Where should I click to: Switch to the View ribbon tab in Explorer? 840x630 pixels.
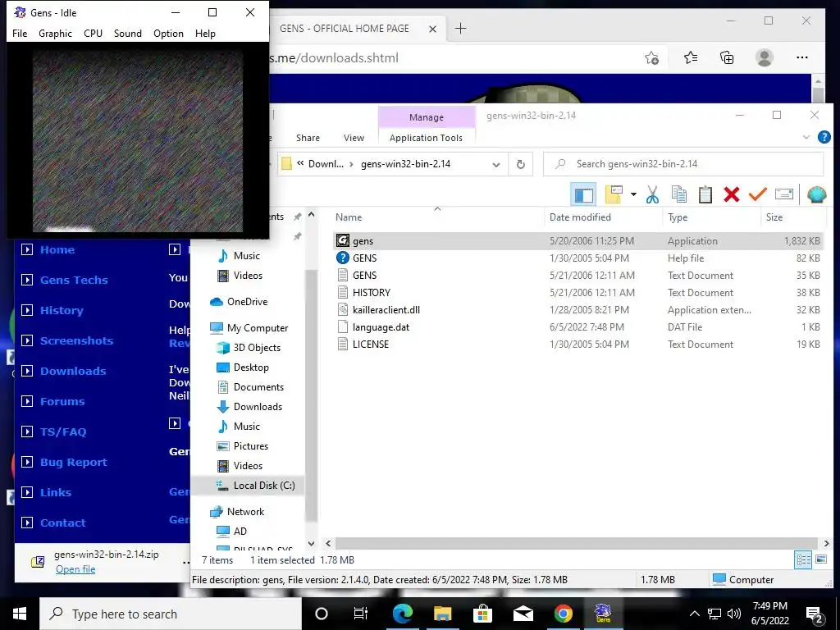point(354,138)
